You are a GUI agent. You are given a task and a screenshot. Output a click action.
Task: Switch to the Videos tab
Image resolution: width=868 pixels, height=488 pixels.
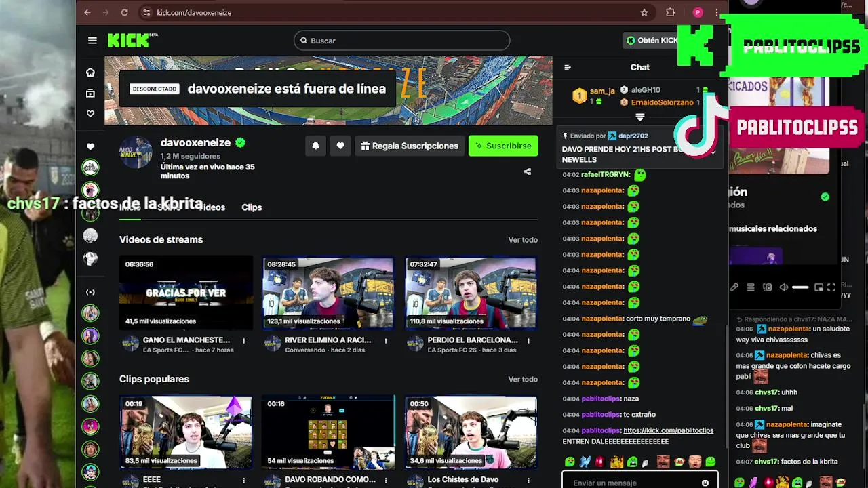[211, 207]
